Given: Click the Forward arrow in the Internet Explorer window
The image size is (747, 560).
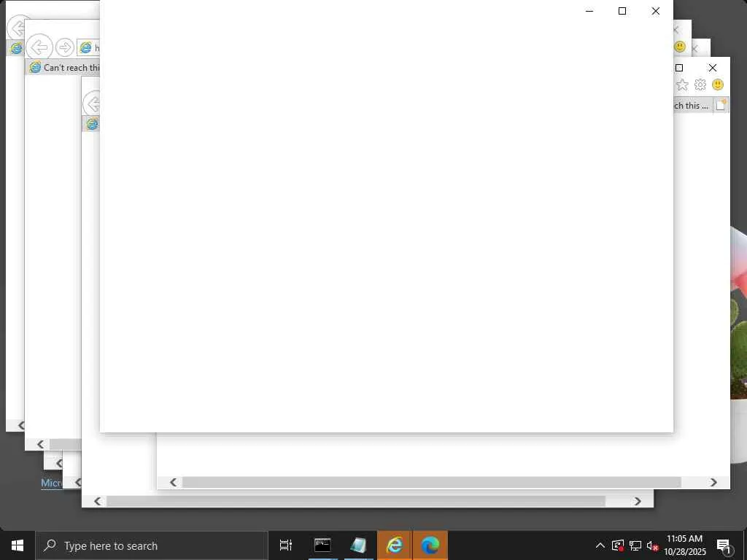Looking at the screenshot, I should (65, 47).
